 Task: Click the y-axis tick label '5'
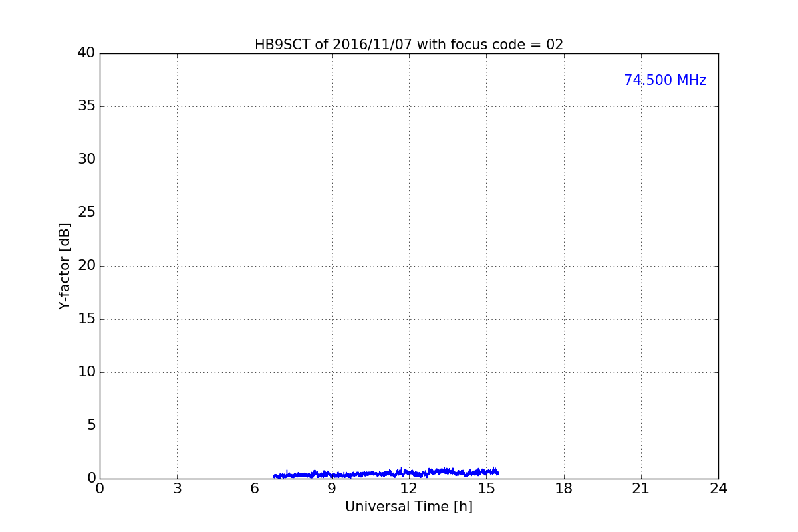[91, 426]
